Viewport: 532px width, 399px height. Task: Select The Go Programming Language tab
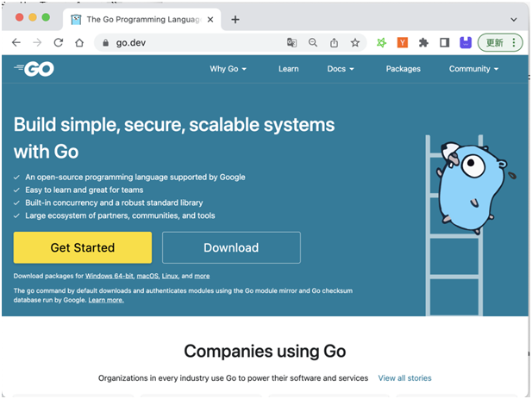[142, 20]
